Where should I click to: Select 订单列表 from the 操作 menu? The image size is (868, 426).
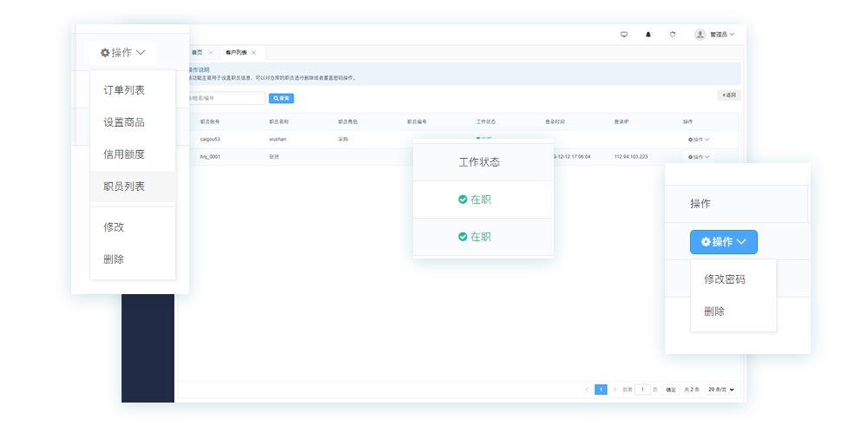pos(124,90)
